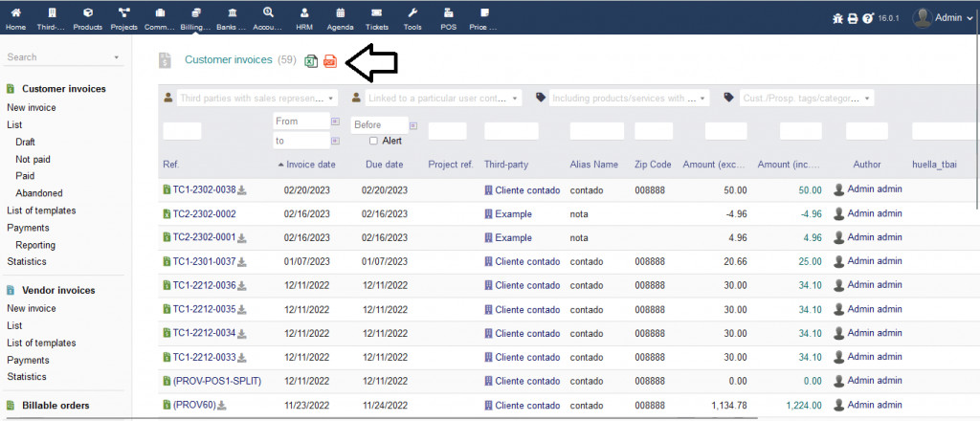The image size is (980, 421).
Task: Select Not paid in the sidebar menu
Action: (33, 159)
